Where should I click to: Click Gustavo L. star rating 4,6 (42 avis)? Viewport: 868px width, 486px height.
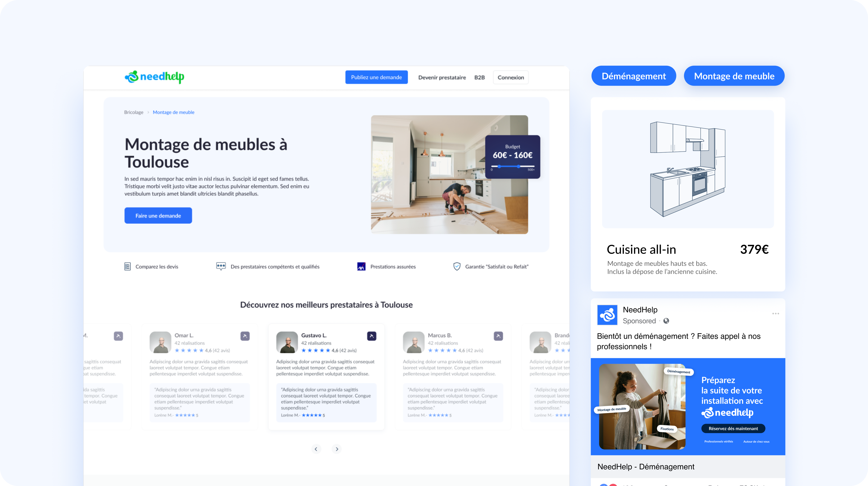(x=329, y=350)
